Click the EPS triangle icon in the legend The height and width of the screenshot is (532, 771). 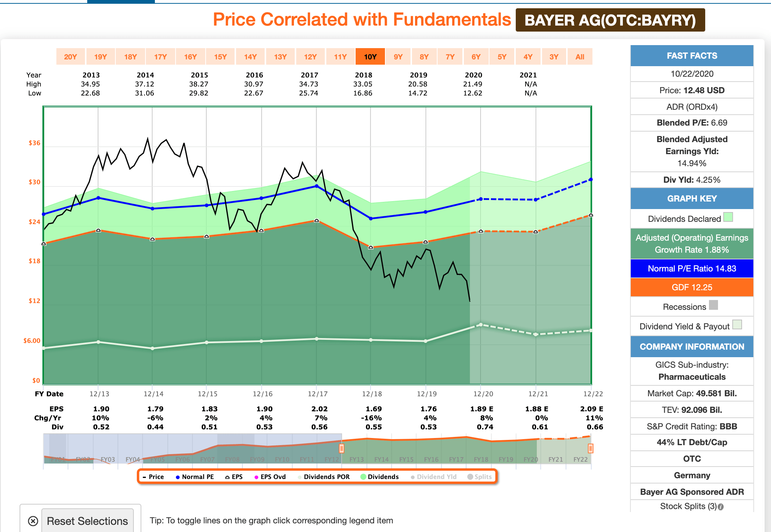[x=227, y=477]
